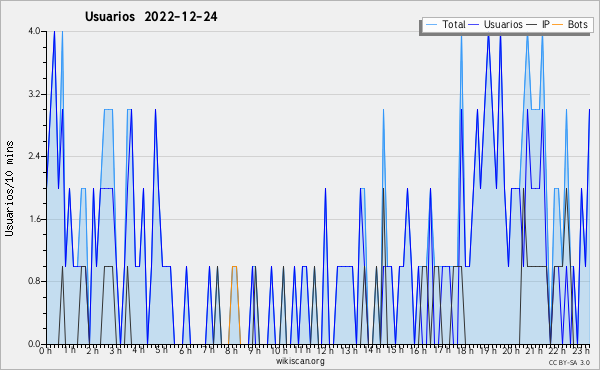Viewport: 600px width, 370px height.
Task: Click the '4 h' x-axis label
Action: click(139, 350)
